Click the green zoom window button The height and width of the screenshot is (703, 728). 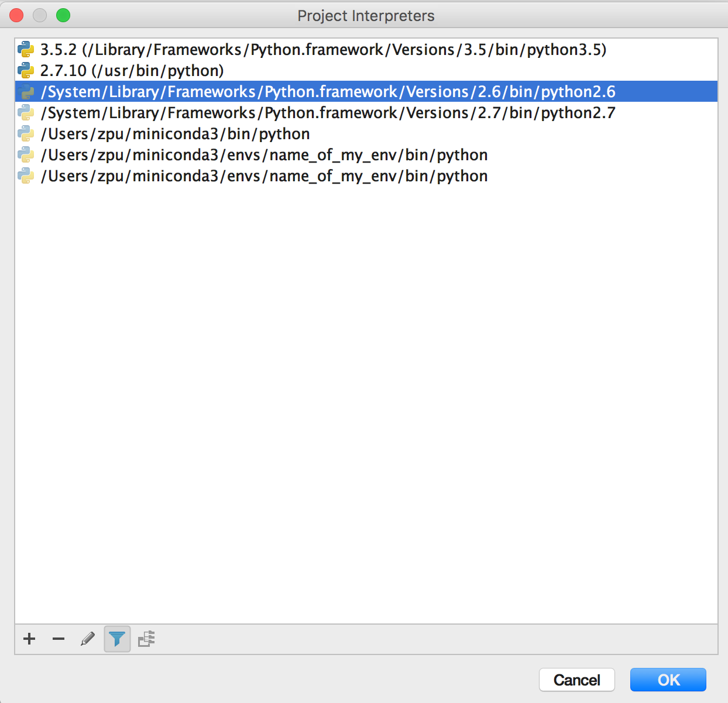pos(63,15)
